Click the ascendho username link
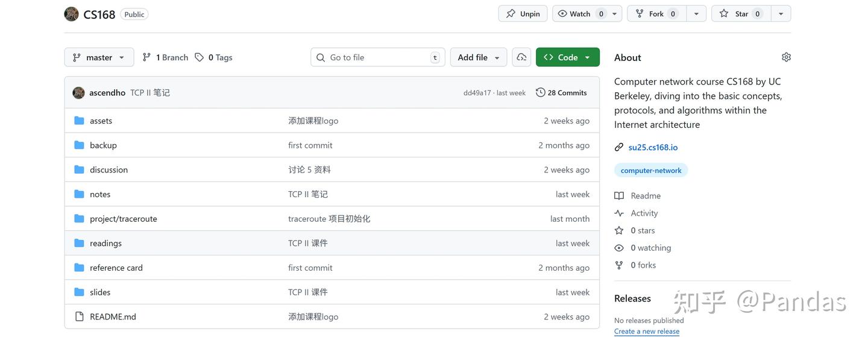The image size is (868, 337). point(107,93)
